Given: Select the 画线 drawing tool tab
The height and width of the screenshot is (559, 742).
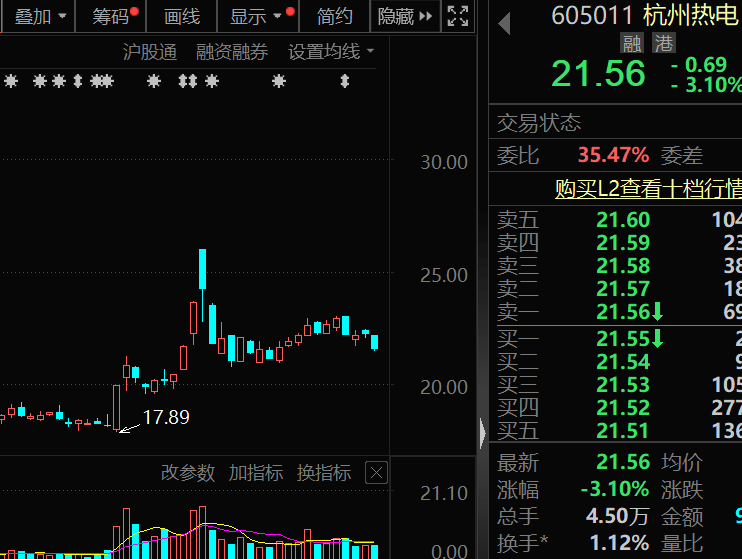Looking at the screenshot, I should click(182, 16).
